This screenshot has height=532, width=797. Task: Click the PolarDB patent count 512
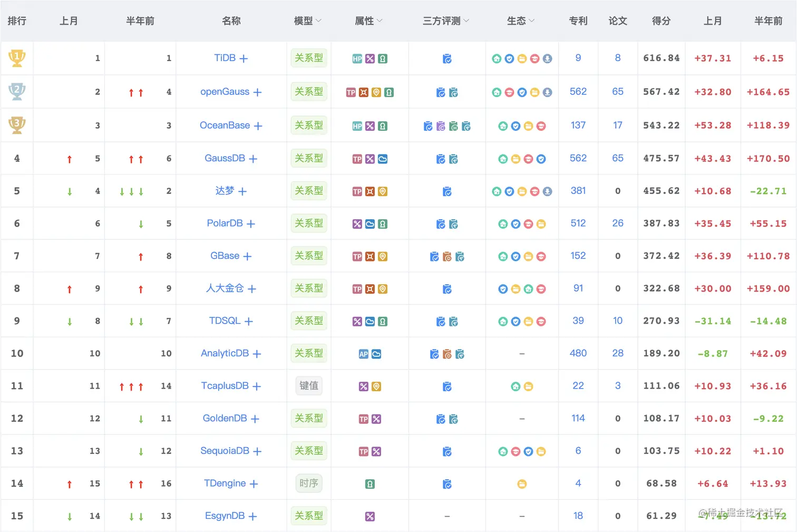(578, 224)
